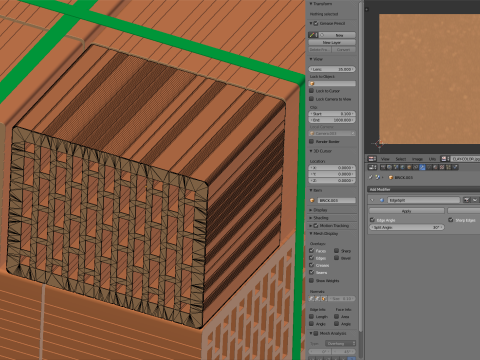Click the EdgeSplit Apply button
Screen dimensions: 480x360
tap(407, 211)
